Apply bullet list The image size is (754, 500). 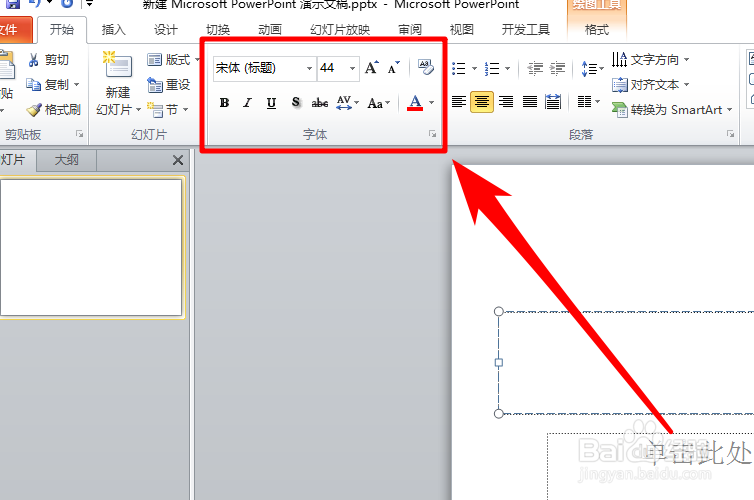coord(459,69)
